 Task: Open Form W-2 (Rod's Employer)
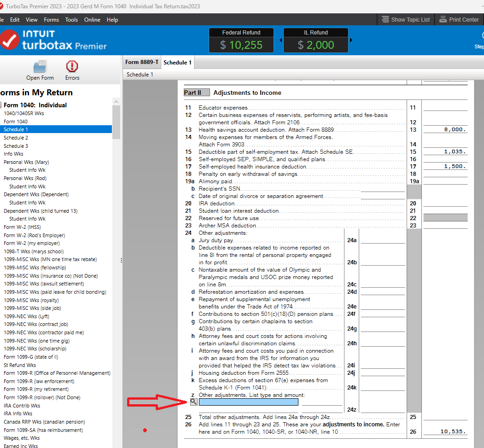click(x=34, y=235)
